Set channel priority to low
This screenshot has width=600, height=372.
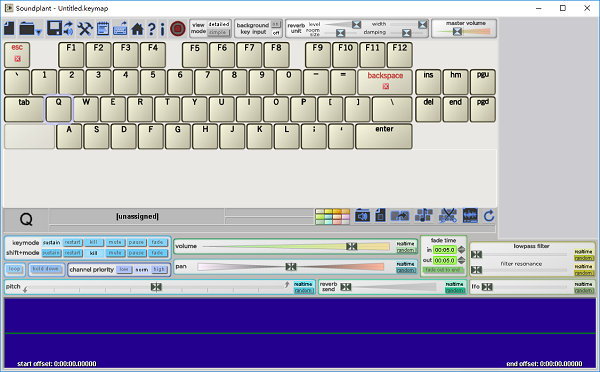pyautogui.click(x=124, y=269)
